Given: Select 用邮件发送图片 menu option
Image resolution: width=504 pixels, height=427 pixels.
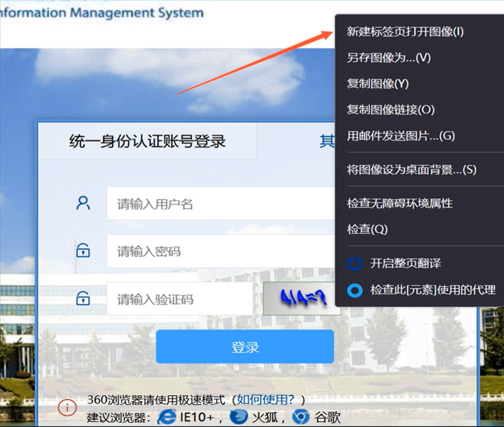Looking at the screenshot, I should point(401,136).
